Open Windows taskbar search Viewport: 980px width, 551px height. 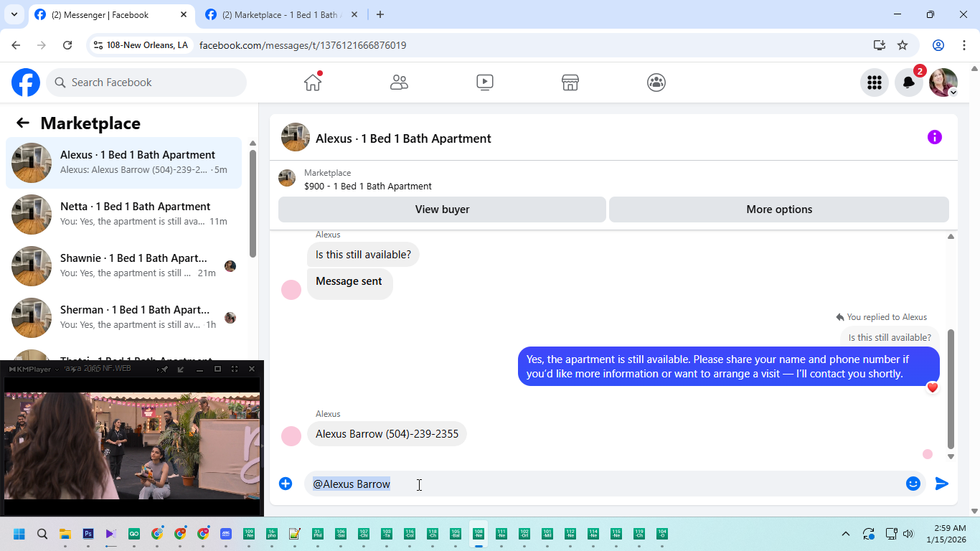coord(42,534)
